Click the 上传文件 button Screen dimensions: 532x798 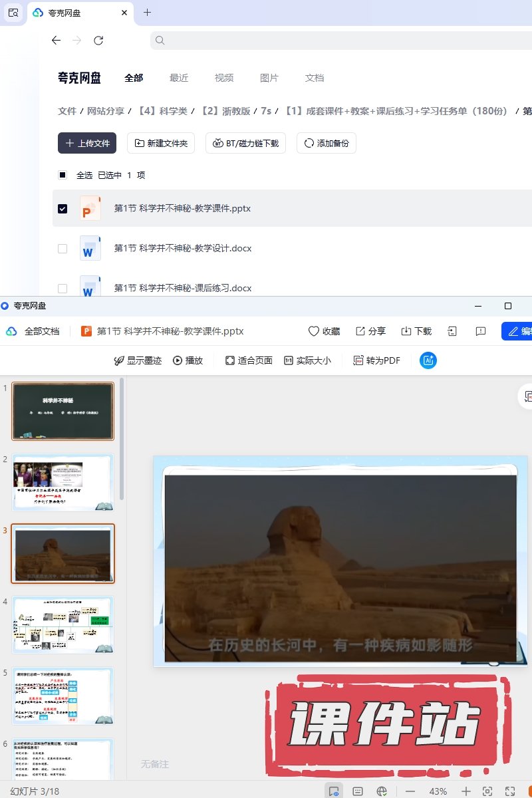87,143
